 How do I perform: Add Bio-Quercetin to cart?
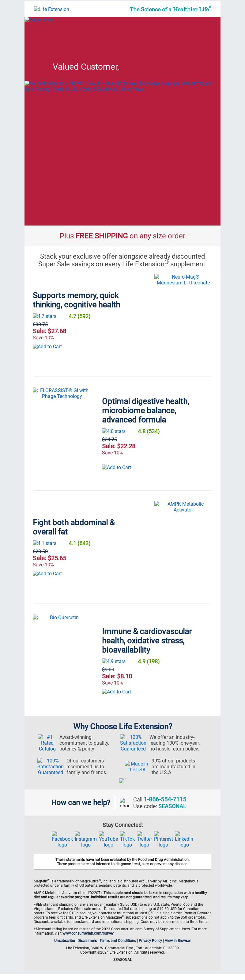click(x=116, y=691)
